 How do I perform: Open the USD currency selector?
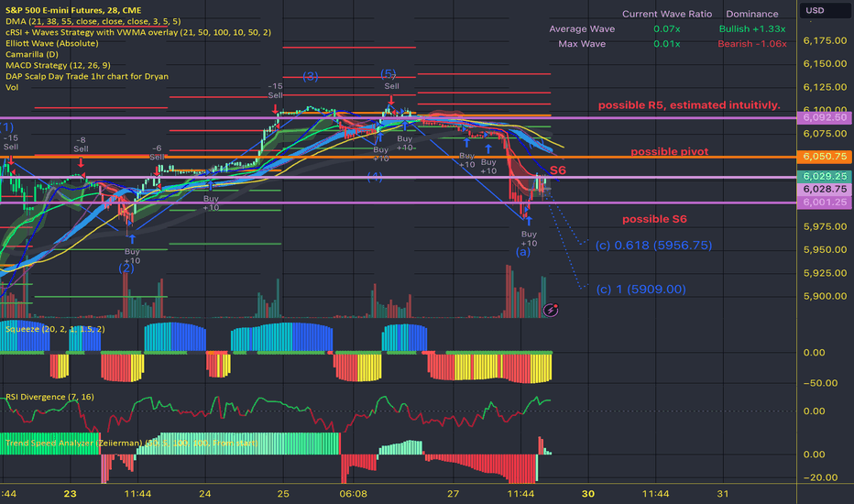824,10
